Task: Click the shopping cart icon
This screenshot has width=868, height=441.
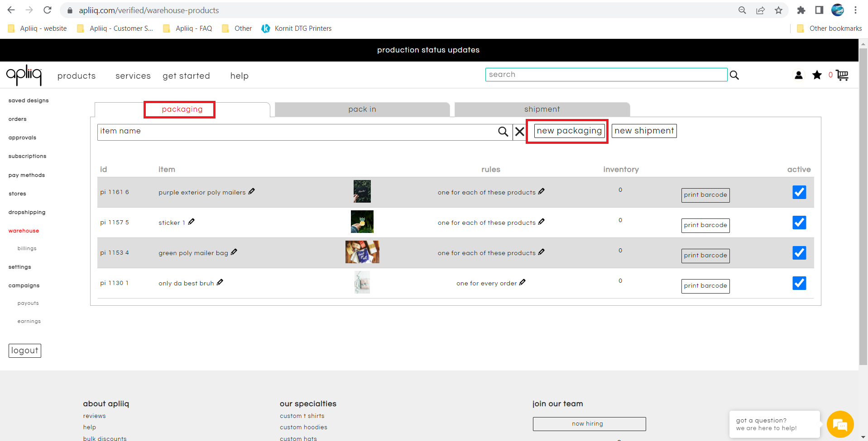Action: (x=842, y=75)
